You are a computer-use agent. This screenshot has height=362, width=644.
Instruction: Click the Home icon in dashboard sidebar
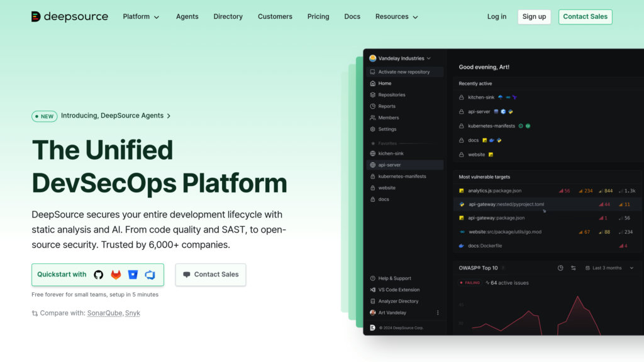point(373,83)
